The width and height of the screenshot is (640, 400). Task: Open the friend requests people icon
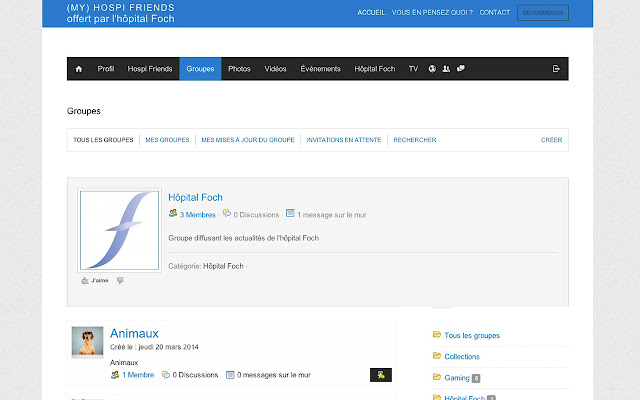[447, 69]
